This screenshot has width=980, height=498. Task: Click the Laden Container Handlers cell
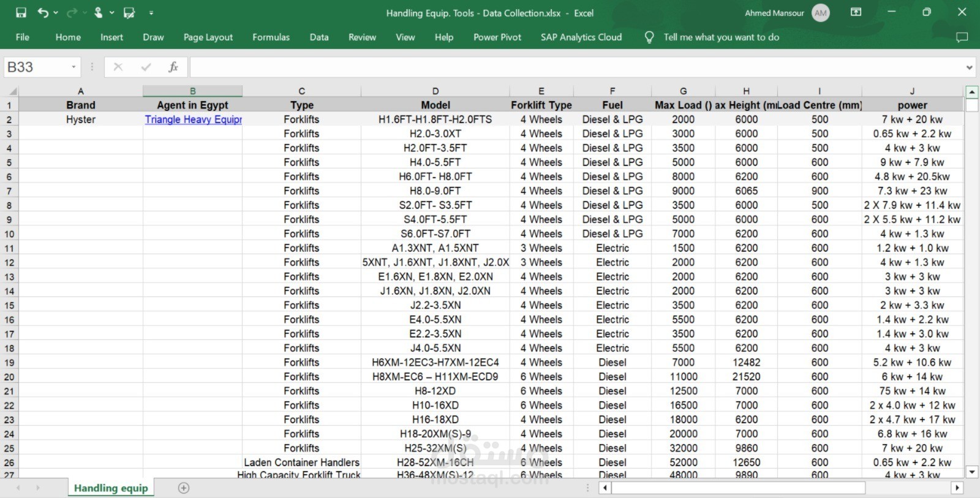tap(301, 462)
